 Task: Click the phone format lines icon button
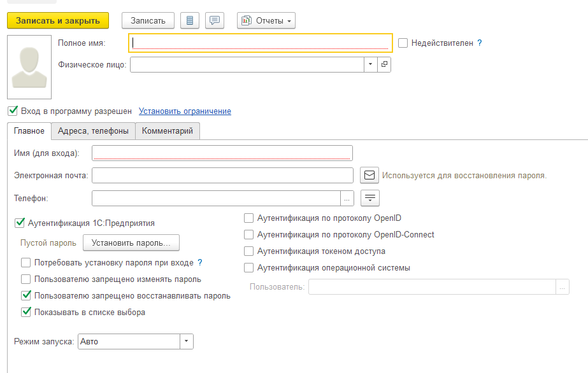370,198
